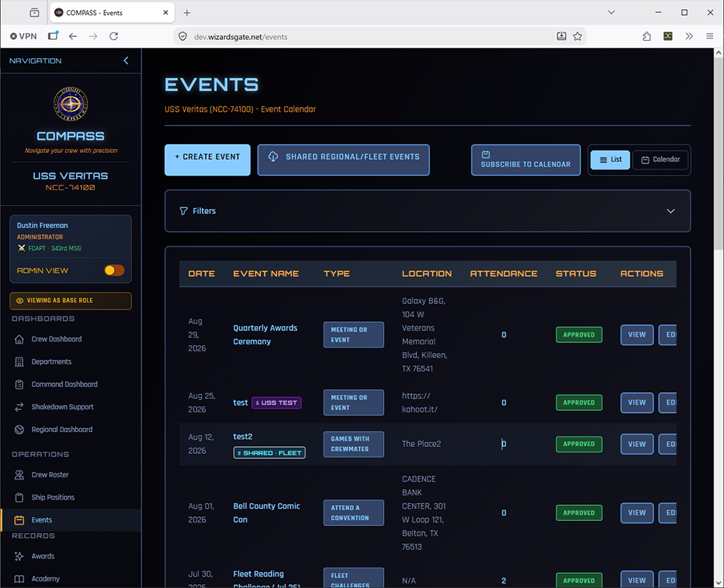The height and width of the screenshot is (588, 724).
Task: Open the Quarterly Awards Ceremony link
Action: coord(265,335)
